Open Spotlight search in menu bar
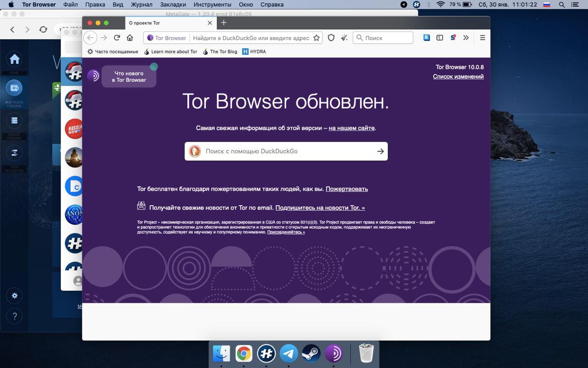Viewport: 588px width, 368px height. 562,5
